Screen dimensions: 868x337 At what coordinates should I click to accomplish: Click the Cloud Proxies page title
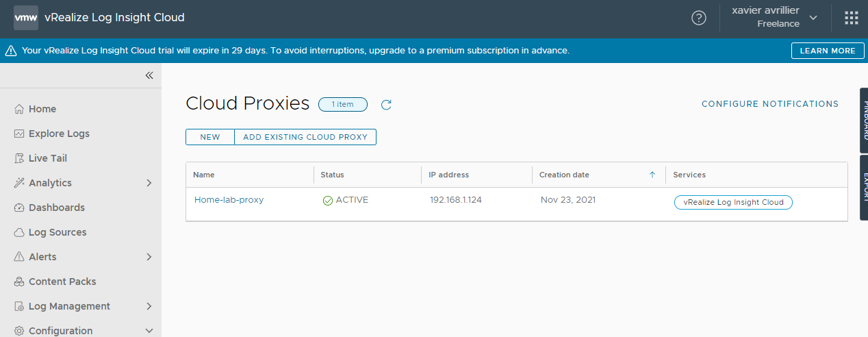[x=248, y=103]
